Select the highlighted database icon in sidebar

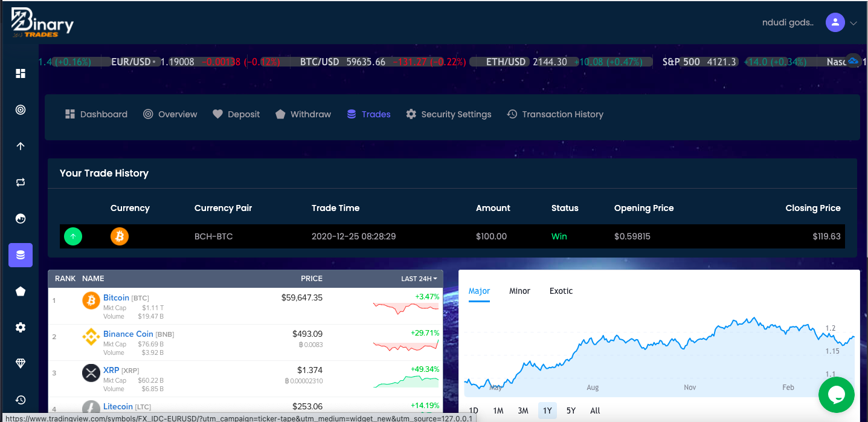pos(21,255)
